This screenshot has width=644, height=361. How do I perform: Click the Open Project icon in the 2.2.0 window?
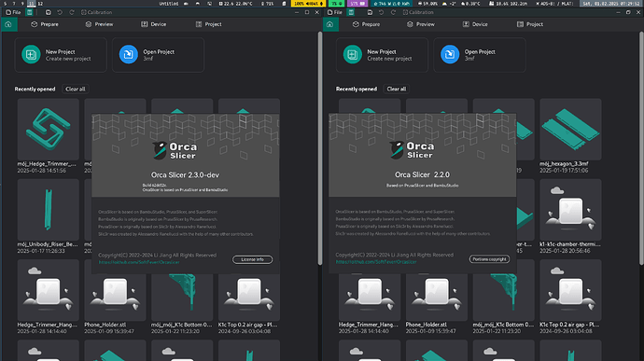[450, 55]
